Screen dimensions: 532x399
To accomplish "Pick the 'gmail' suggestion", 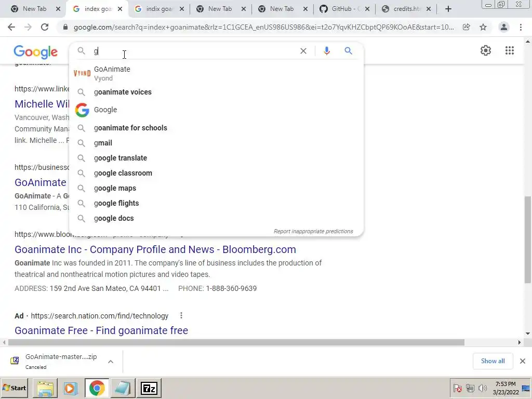I will click(217, 143).
